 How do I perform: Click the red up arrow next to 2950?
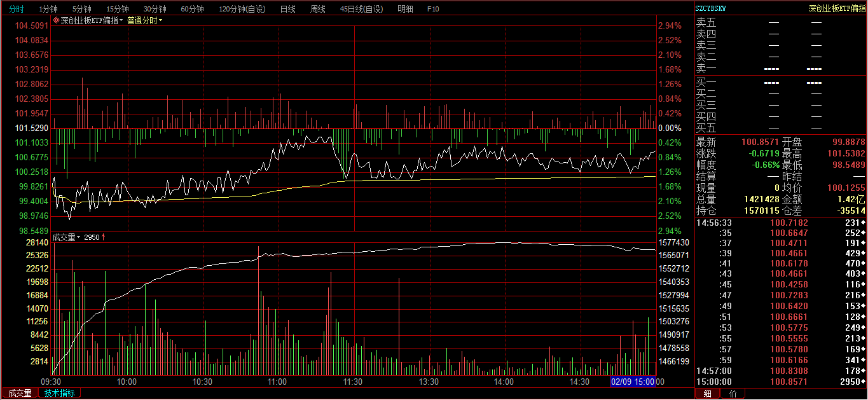pos(104,237)
